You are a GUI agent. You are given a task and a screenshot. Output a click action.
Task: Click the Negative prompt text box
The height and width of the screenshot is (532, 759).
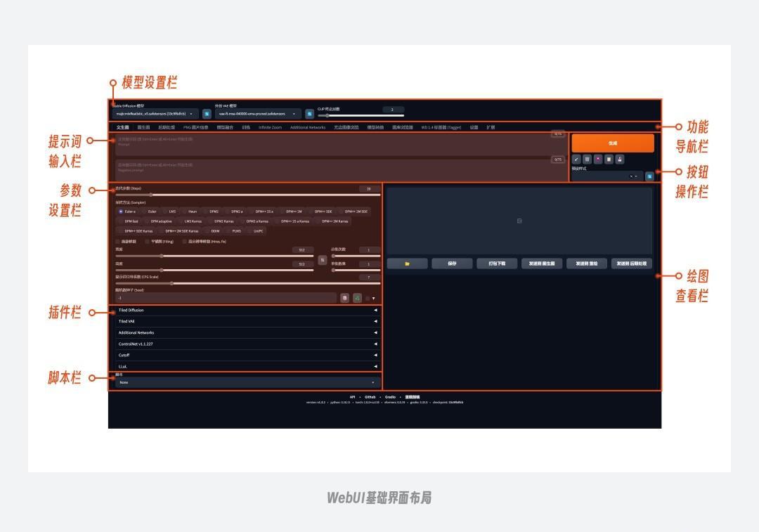(341, 170)
